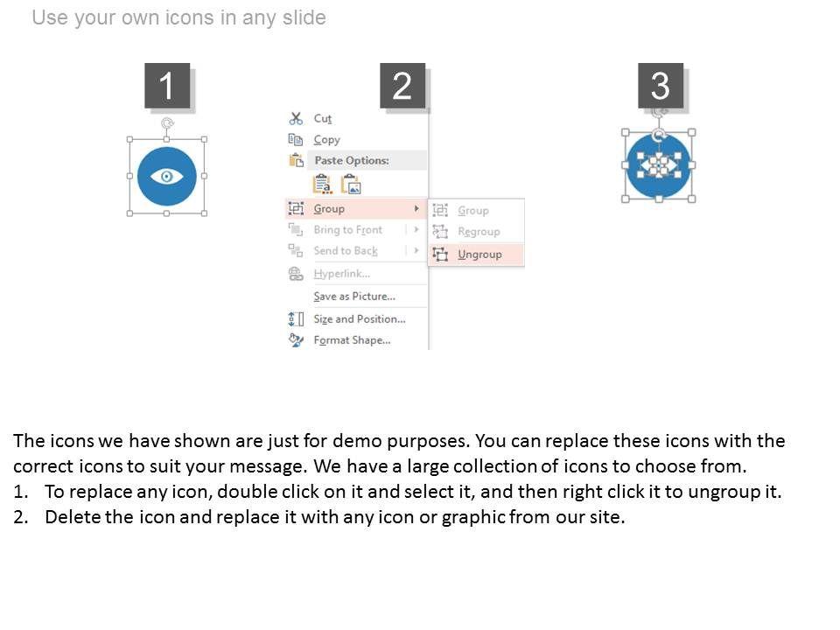Click the Send to Back icon

coord(296,250)
